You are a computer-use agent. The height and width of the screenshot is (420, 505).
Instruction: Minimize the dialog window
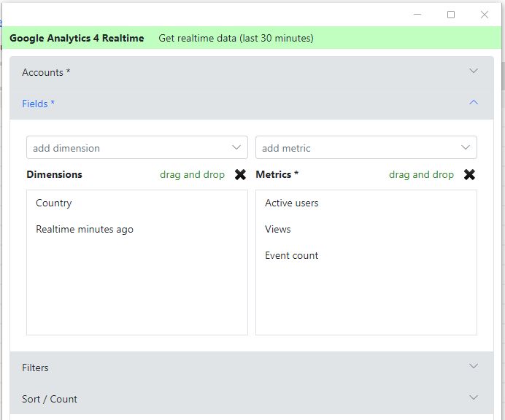coord(417,14)
